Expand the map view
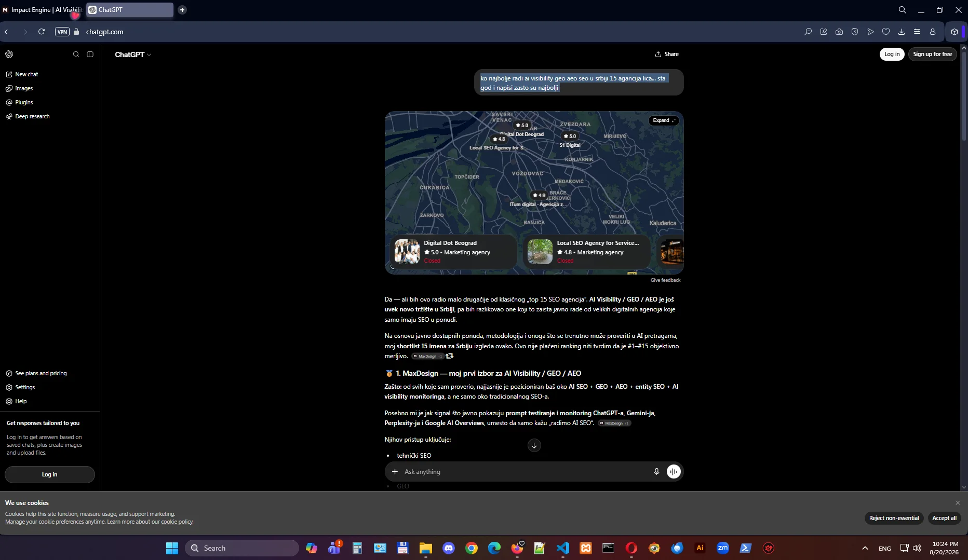 tap(664, 120)
